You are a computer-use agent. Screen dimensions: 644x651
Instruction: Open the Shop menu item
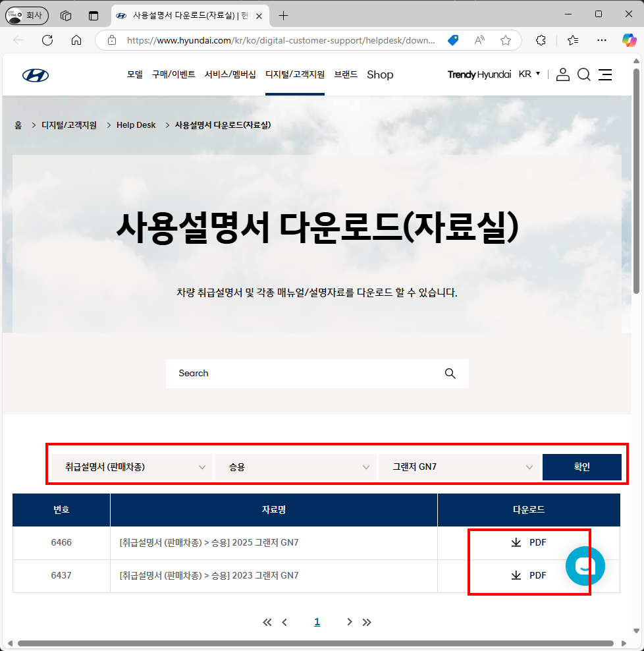(380, 74)
